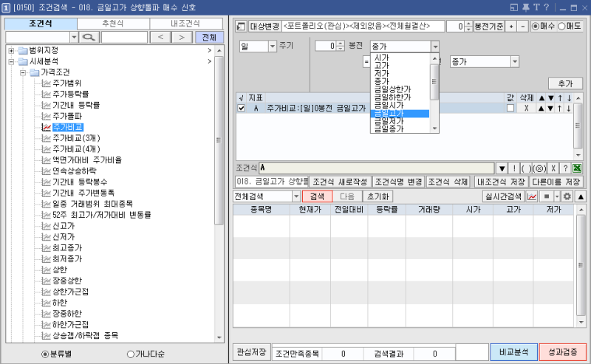
Task: Choose 금일고가 in the dropdown list
Action: (400, 114)
